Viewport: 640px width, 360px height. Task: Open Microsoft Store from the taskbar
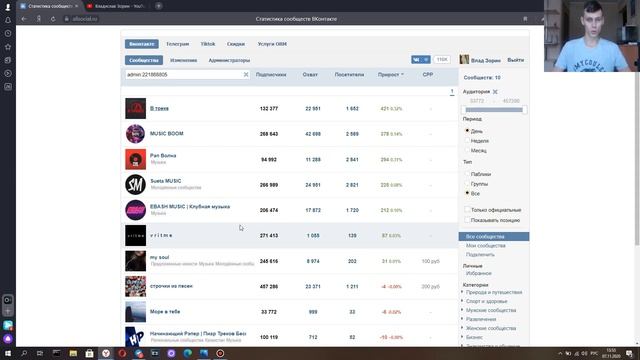coord(89,353)
